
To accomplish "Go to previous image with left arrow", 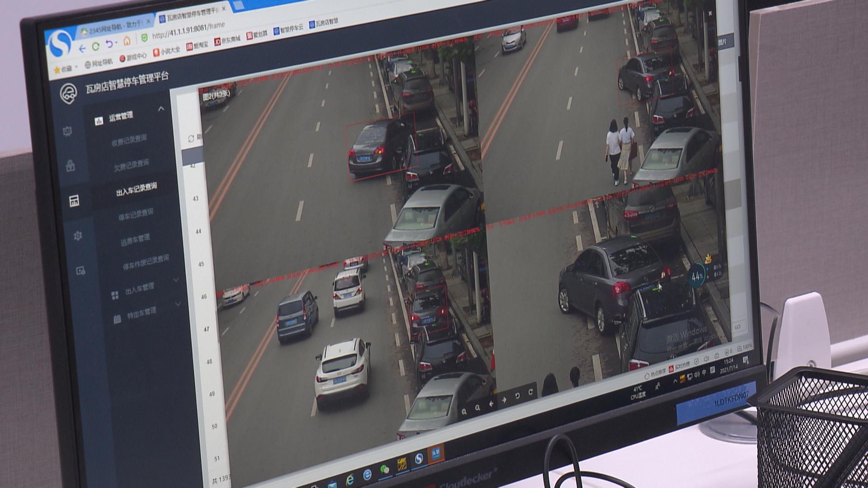I will coord(491,404).
